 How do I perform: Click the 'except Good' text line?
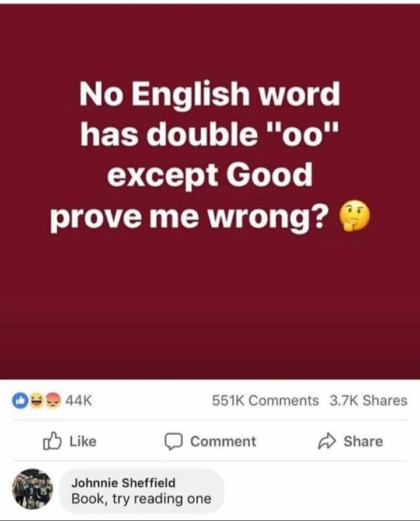click(209, 176)
